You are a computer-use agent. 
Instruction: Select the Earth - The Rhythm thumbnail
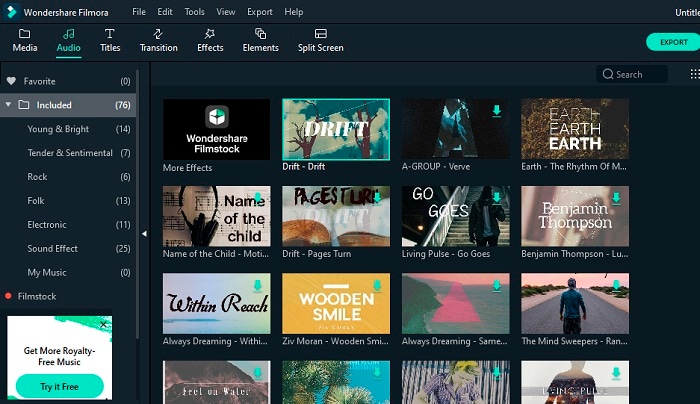click(x=575, y=129)
